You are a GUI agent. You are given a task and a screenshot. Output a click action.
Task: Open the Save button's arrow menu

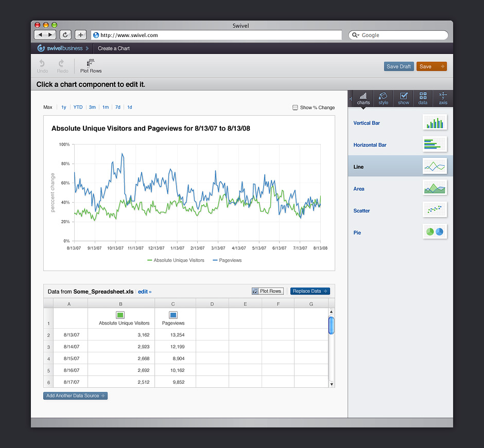(x=442, y=66)
